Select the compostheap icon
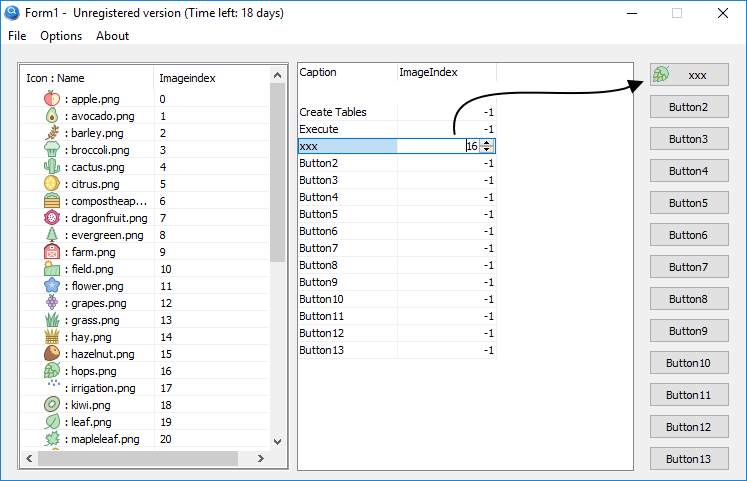Screen dimensions: 747x481 point(52,201)
